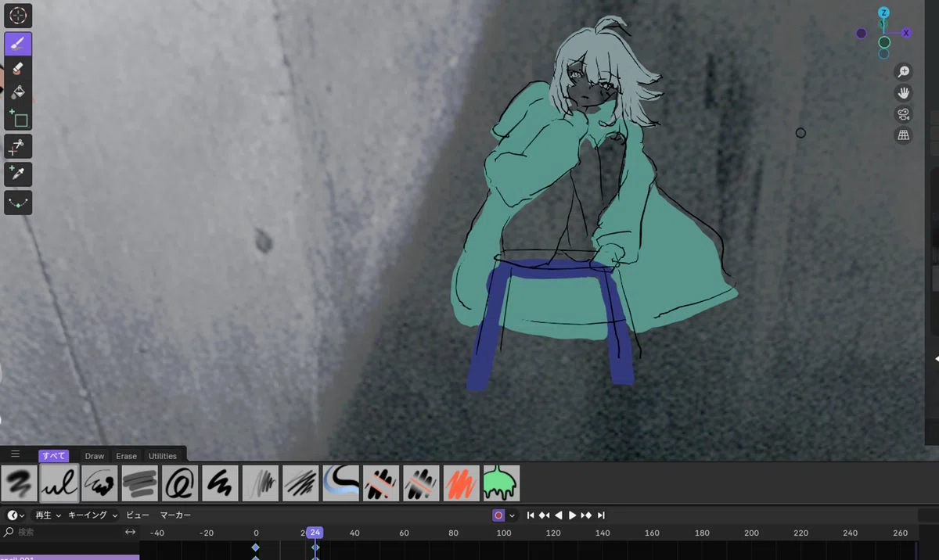Open the マーカー marker menu
Image resolution: width=939 pixels, height=560 pixels.
tap(175, 515)
